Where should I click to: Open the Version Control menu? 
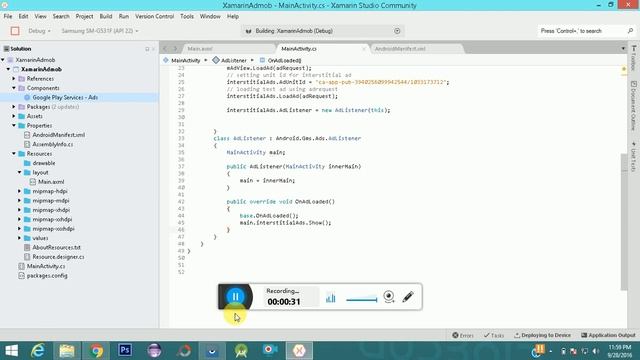click(x=154, y=16)
